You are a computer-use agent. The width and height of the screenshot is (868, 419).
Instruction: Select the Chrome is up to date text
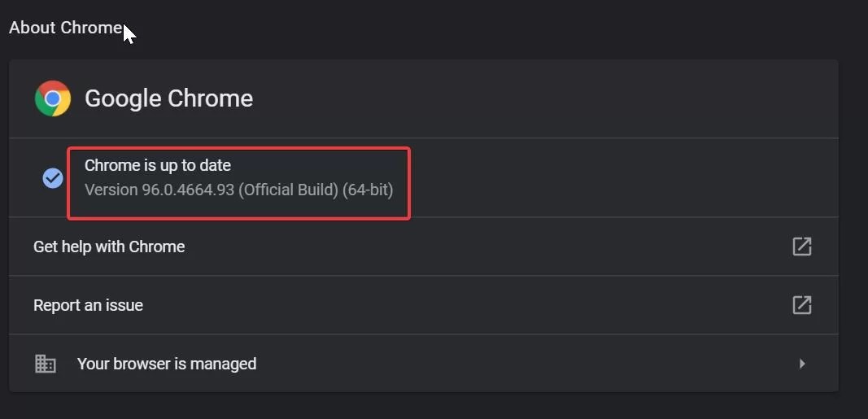[158, 165]
